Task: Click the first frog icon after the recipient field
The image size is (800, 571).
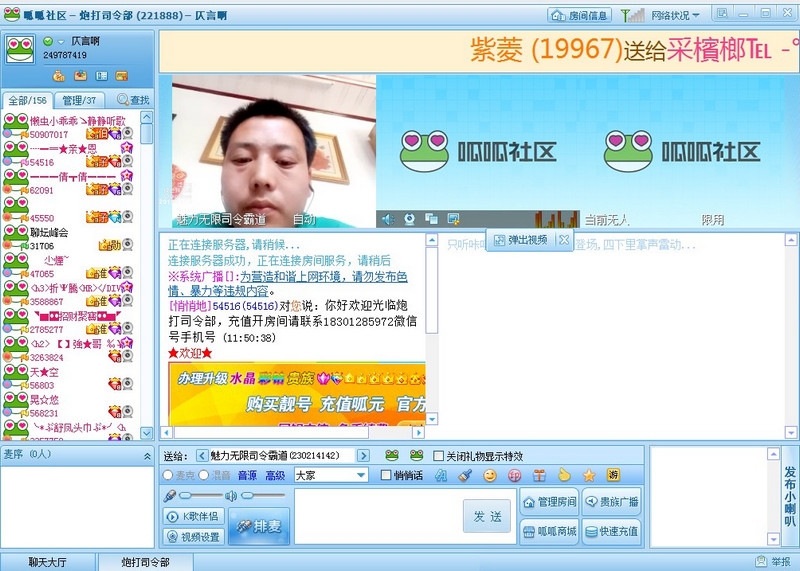Action: coord(392,455)
